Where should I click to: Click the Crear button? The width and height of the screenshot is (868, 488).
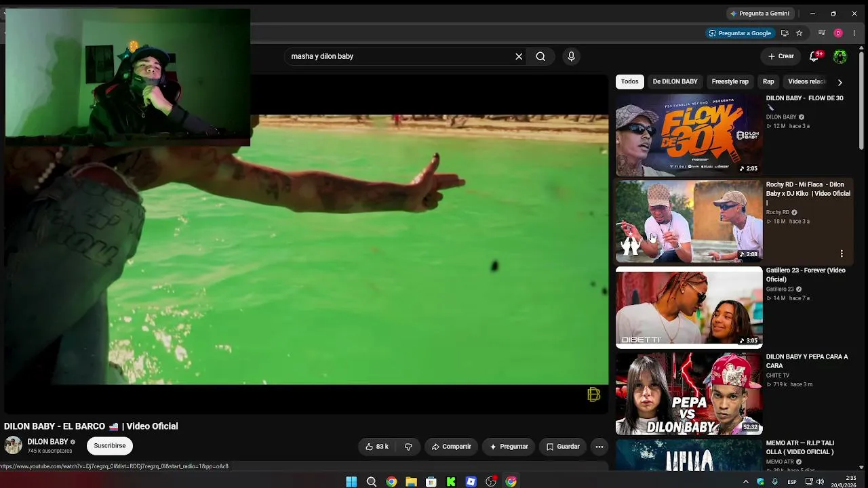(781, 56)
